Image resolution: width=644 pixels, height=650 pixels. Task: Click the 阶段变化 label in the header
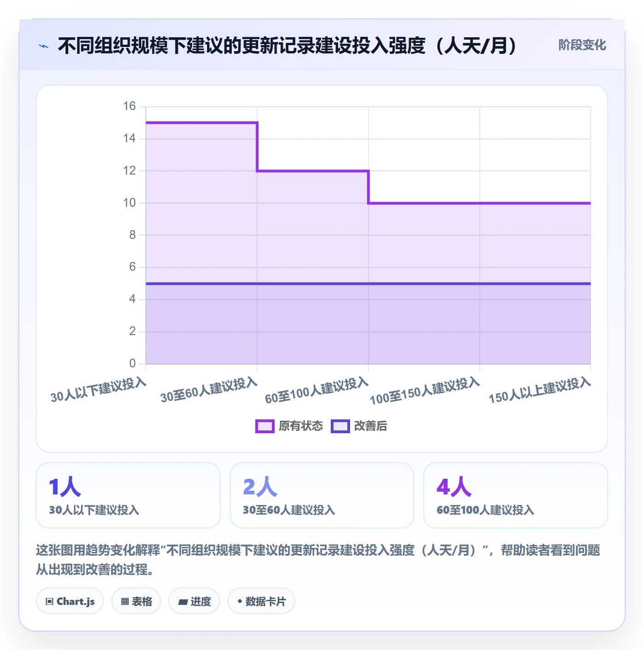click(x=582, y=45)
